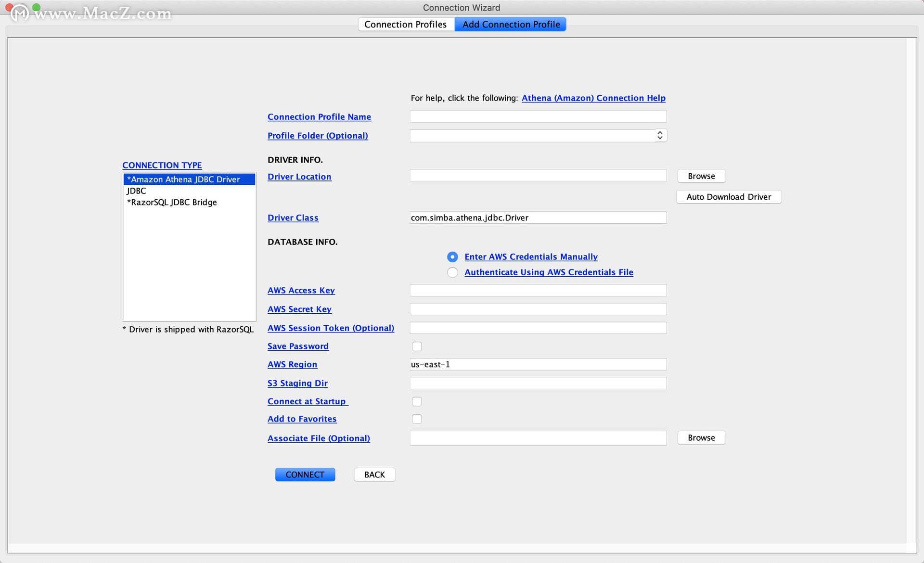Click Athena Amazon Connection Help link
The width and height of the screenshot is (924, 563).
click(x=593, y=98)
